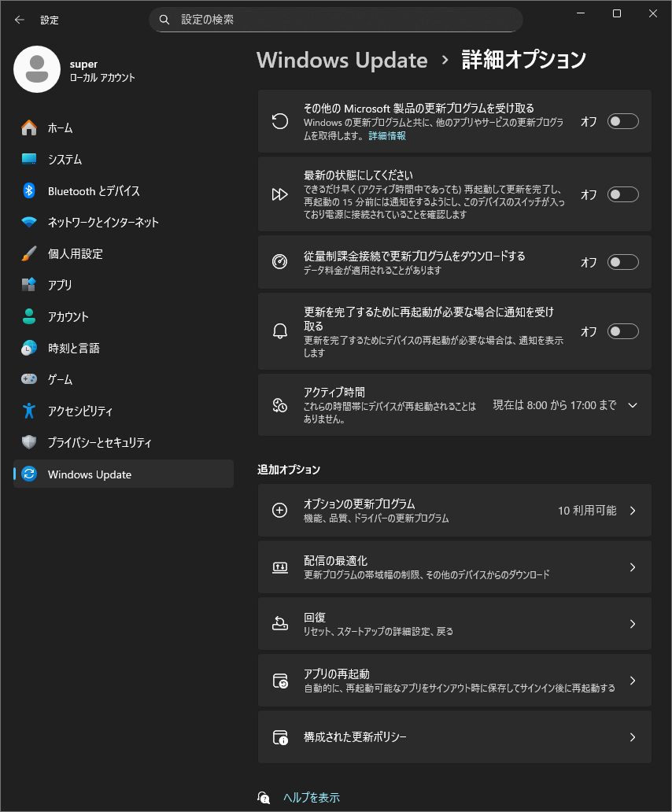Open Bluetooth とデバイス via its icon
This screenshot has height=812, width=672.
(29, 190)
